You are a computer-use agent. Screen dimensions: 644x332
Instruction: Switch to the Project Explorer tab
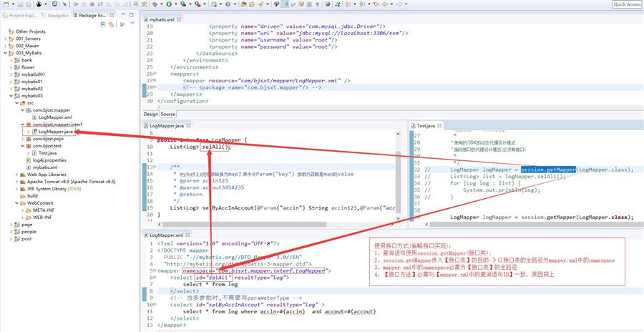point(20,15)
